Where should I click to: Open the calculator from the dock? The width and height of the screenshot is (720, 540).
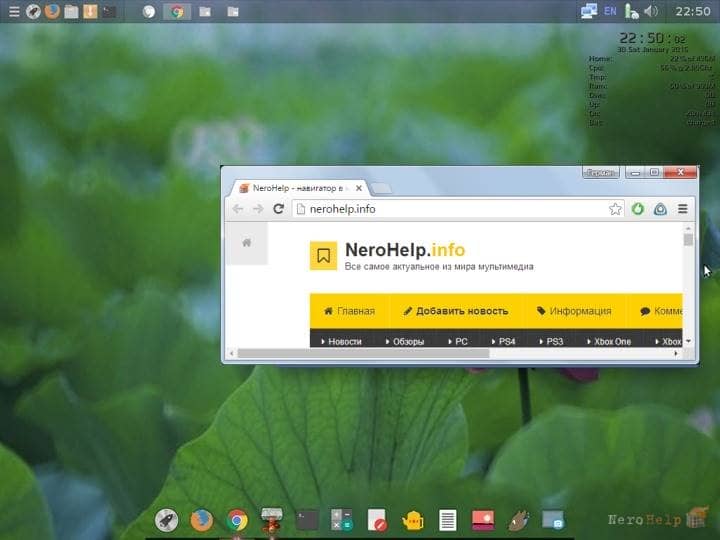point(342,520)
